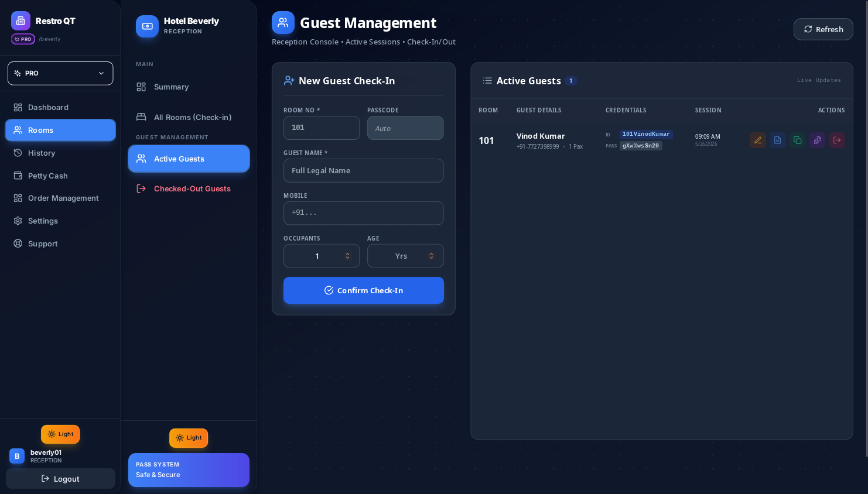
Task: Open All Rooms (Check-in) view
Action: [x=189, y=117]
